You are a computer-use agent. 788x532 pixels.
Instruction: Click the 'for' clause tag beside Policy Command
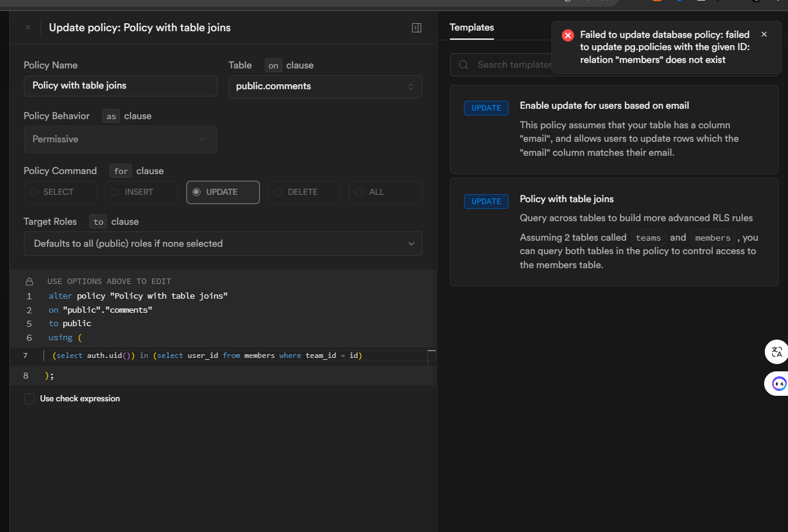coord(121,171)
